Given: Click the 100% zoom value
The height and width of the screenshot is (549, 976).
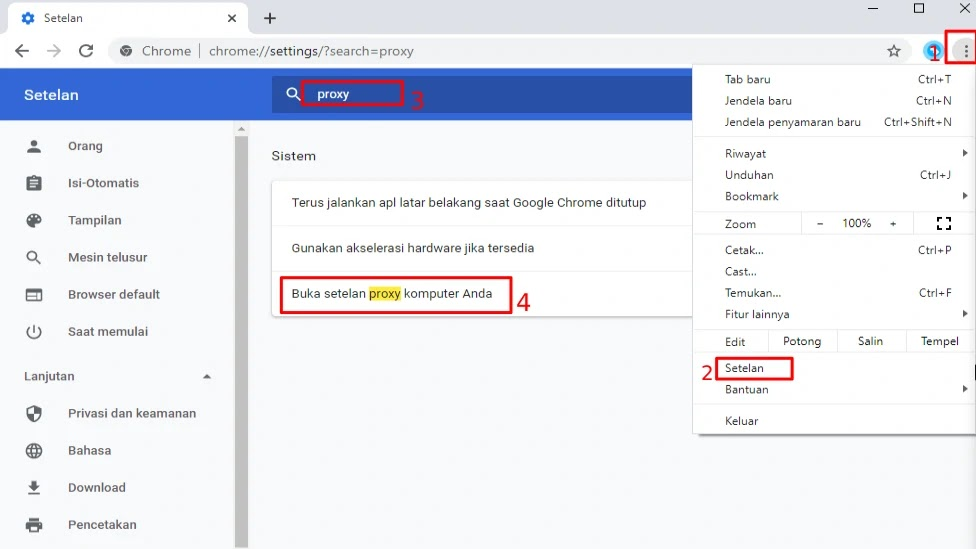Looking at the screenshot, I should pyautogui.click(x=856, y=223).
